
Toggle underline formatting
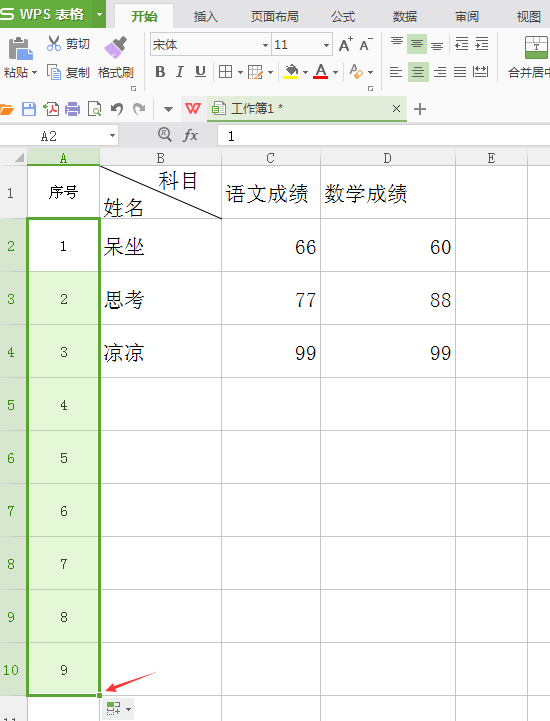click(200, 72)
